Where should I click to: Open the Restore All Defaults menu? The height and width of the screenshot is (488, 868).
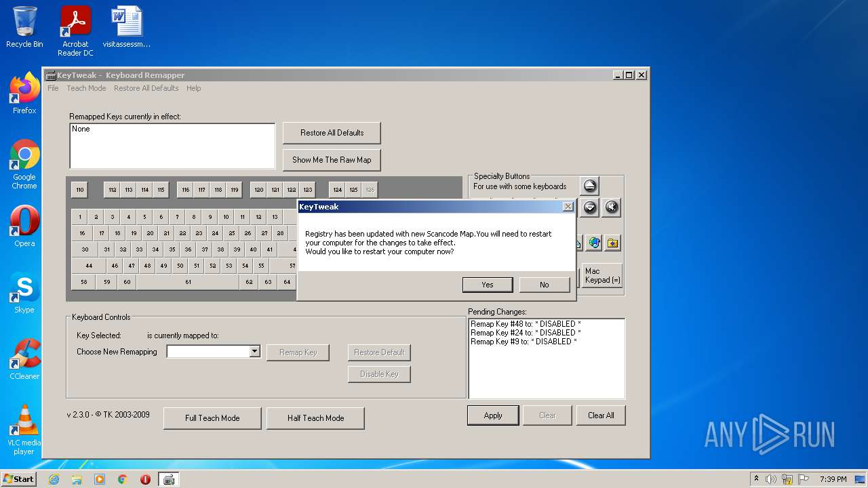point(146,88)
